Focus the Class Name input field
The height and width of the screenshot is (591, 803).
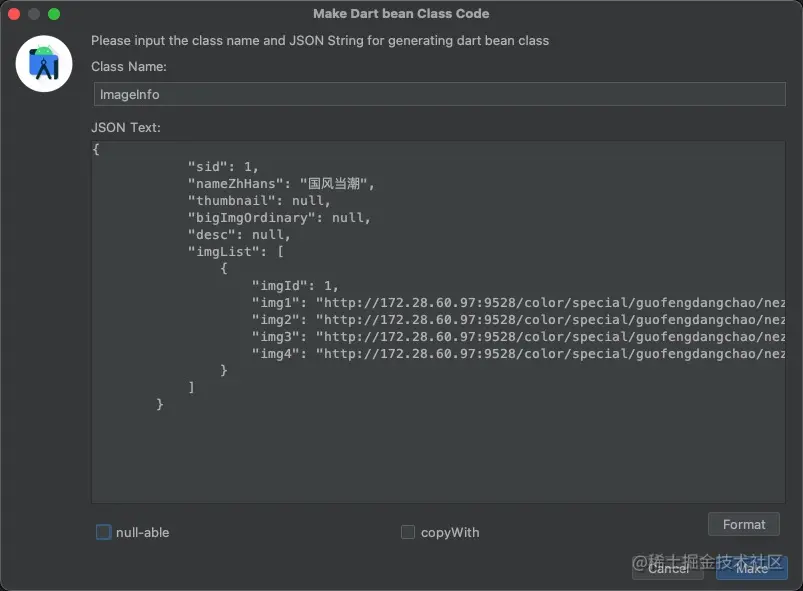point(439,94)
